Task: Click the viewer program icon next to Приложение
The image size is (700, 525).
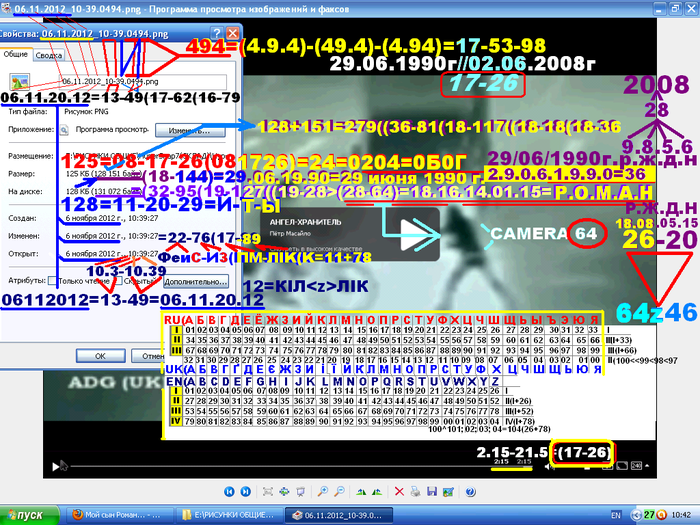Action: (64, 130)
